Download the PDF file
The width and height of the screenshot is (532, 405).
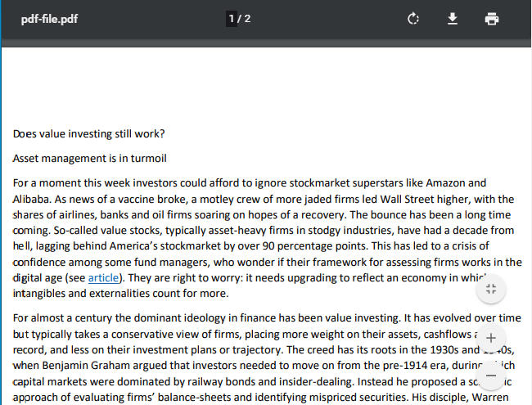pos(453,19)
